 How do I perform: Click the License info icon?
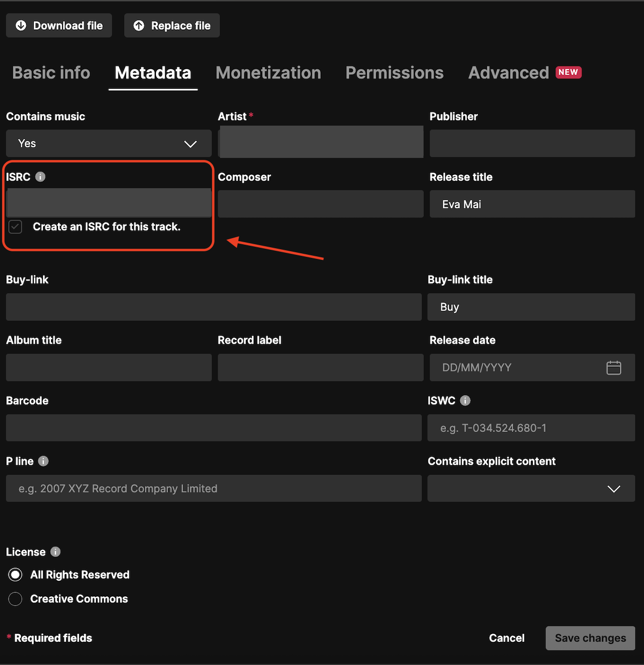click(x=55, y=551)
